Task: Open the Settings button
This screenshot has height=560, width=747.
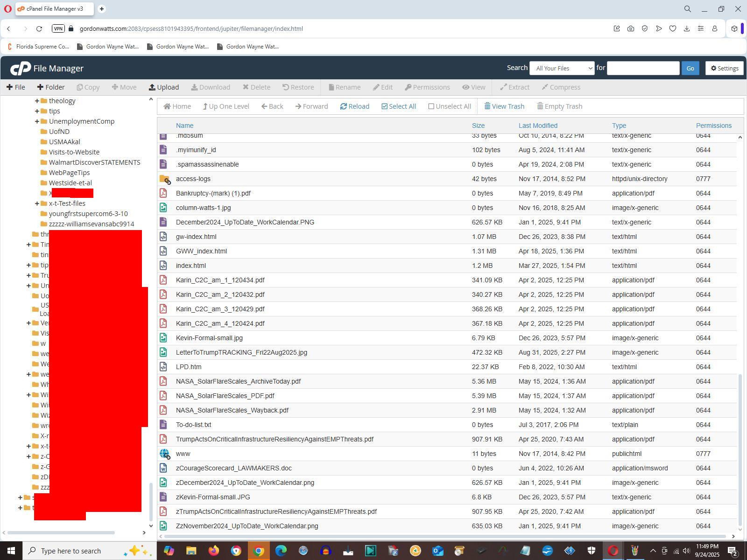Action: pos(724,68)
